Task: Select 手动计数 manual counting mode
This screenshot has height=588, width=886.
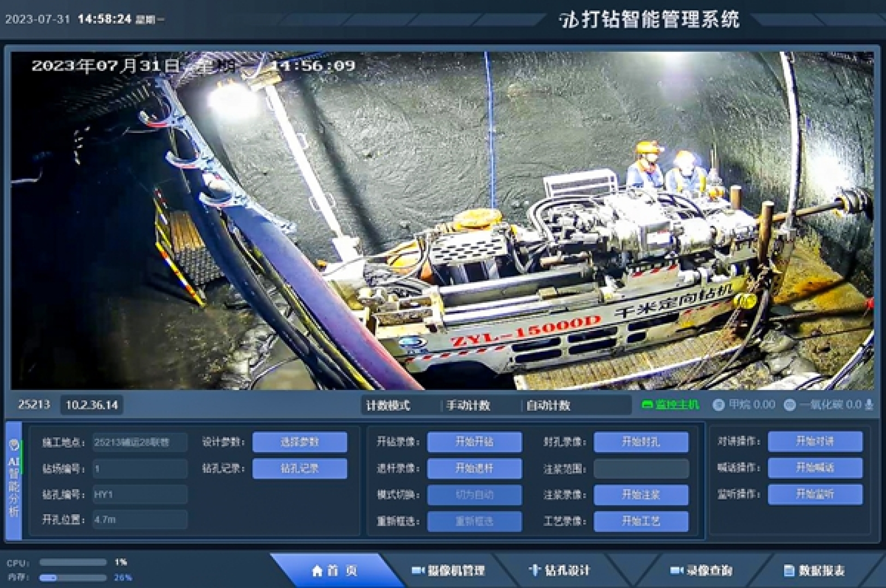Action: click(468, 406)
